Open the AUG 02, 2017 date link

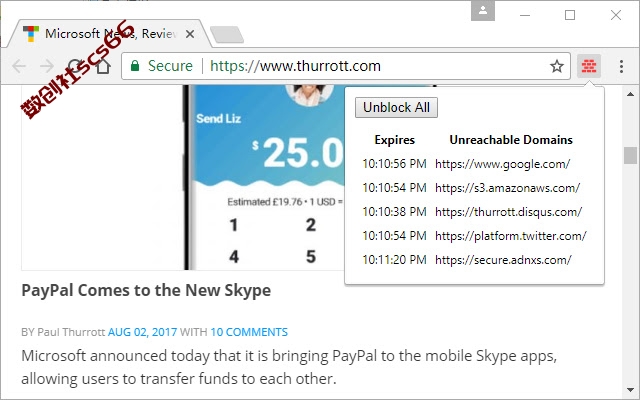142,332
